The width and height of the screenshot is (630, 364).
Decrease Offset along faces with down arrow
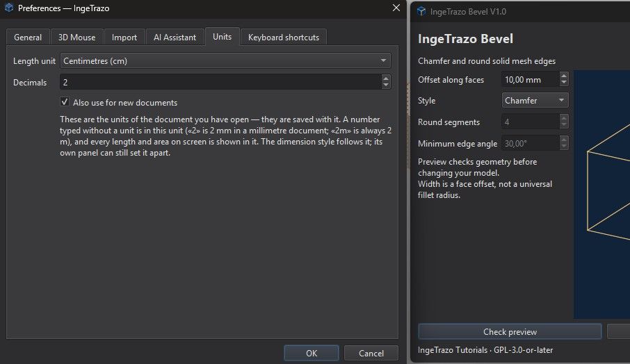(x=564, y=83)
